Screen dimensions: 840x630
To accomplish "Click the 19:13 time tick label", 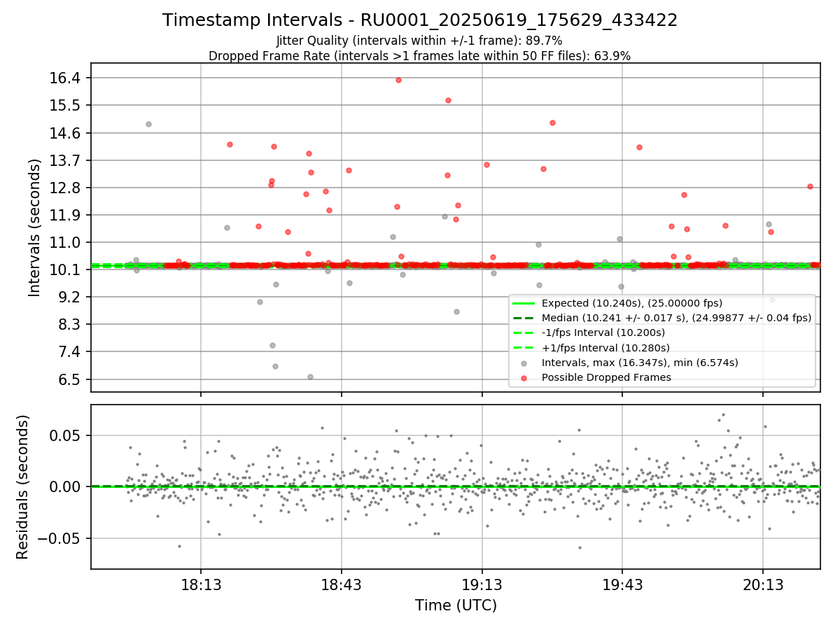I will [x=482, y=584].
